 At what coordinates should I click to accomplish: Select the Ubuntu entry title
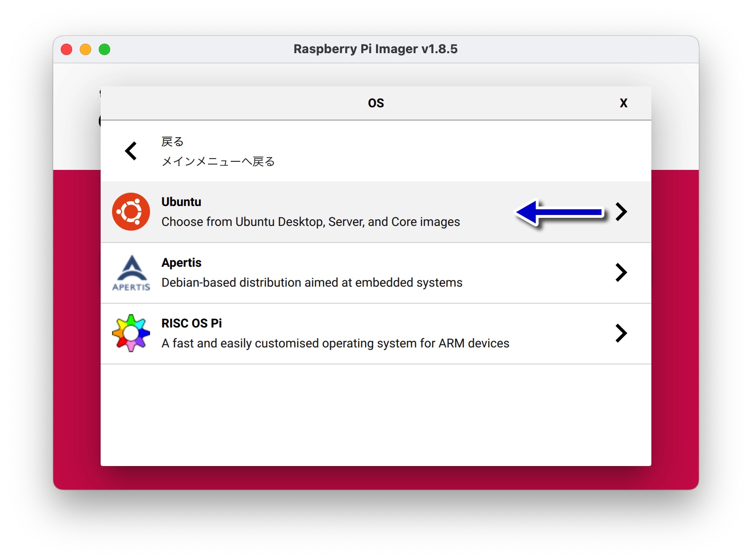point(181,202)
